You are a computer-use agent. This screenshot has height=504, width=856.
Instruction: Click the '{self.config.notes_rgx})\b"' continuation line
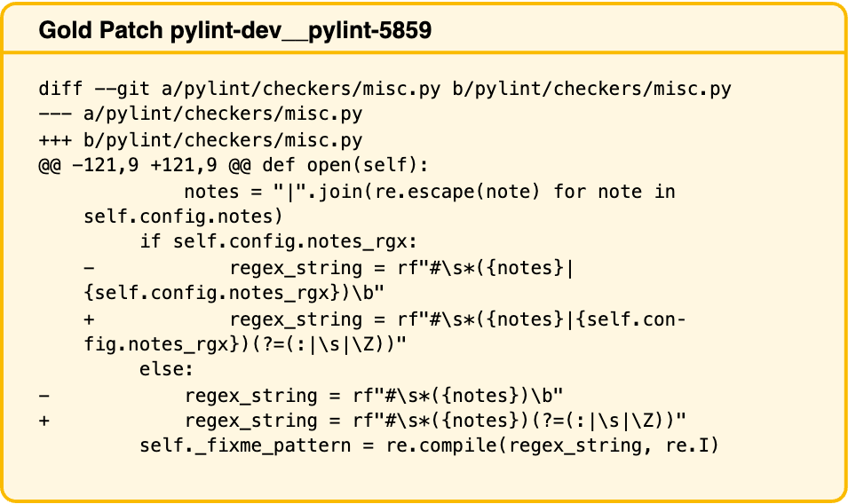[x=234, y=293]
